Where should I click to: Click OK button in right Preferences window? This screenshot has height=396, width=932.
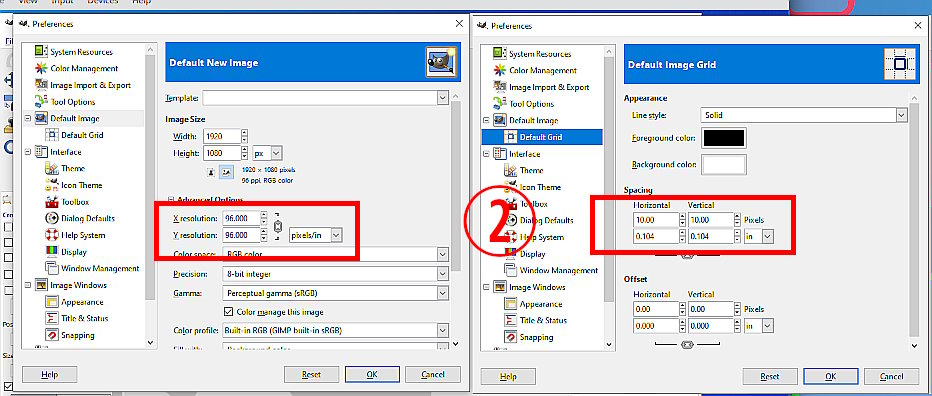tap(830, 376)
